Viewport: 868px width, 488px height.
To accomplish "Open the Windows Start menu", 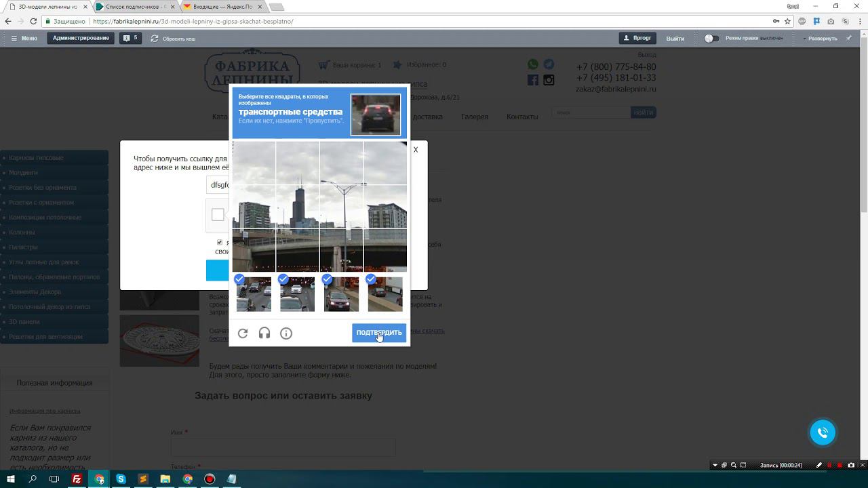I will tap(11, 479).
